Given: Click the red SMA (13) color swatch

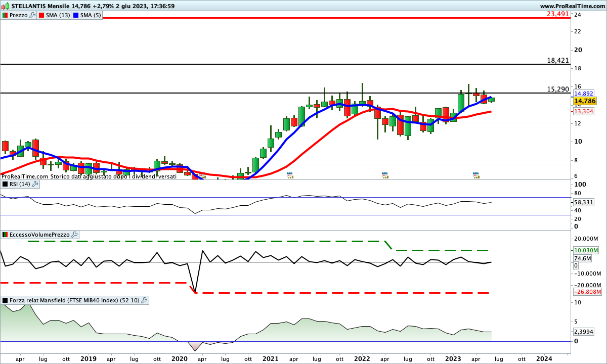Looking at the screenshot, I should 41,15.
